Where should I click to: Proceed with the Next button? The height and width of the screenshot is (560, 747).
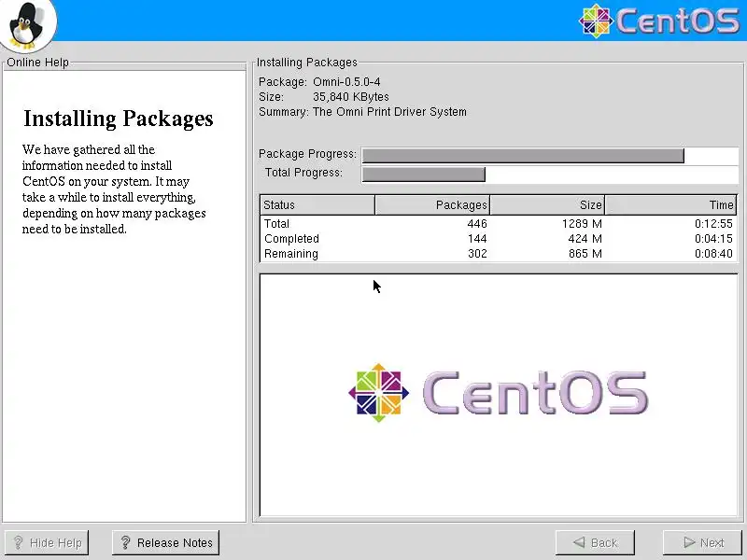pos(704,542)
